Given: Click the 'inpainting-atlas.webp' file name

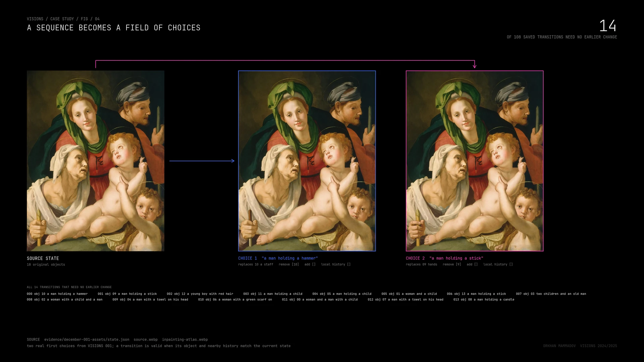Looking at the screenshot, I should [185, 340].
